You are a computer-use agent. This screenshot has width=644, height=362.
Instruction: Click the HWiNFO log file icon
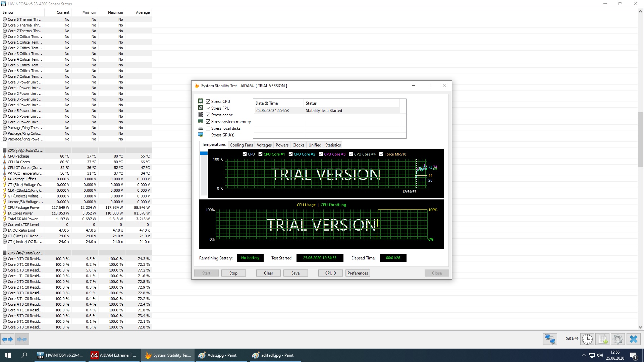tap(603, 339)
